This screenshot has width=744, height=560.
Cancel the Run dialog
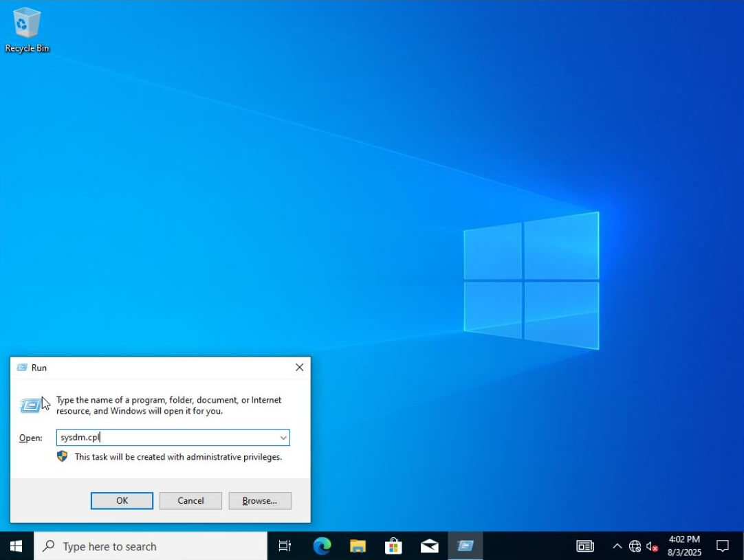tap(190, 501)
